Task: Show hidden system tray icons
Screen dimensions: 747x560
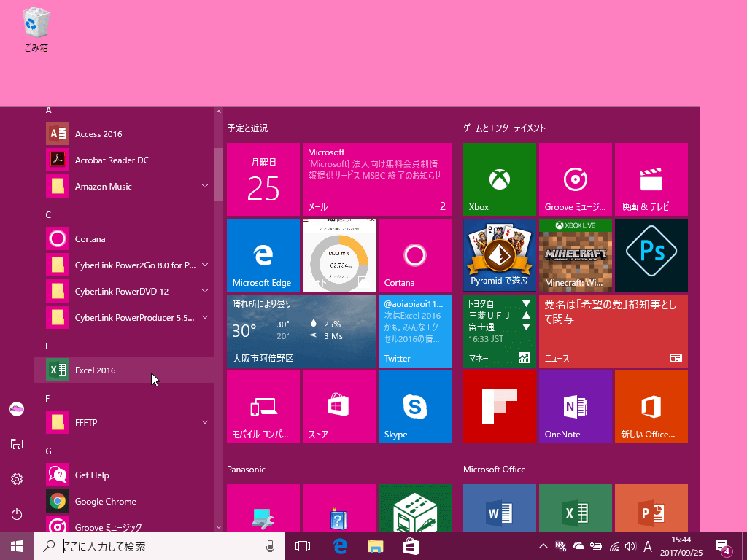Action: point(543,546)
